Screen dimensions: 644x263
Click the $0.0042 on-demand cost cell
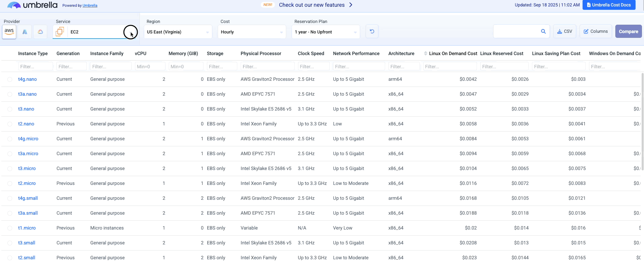click(468, 79)
